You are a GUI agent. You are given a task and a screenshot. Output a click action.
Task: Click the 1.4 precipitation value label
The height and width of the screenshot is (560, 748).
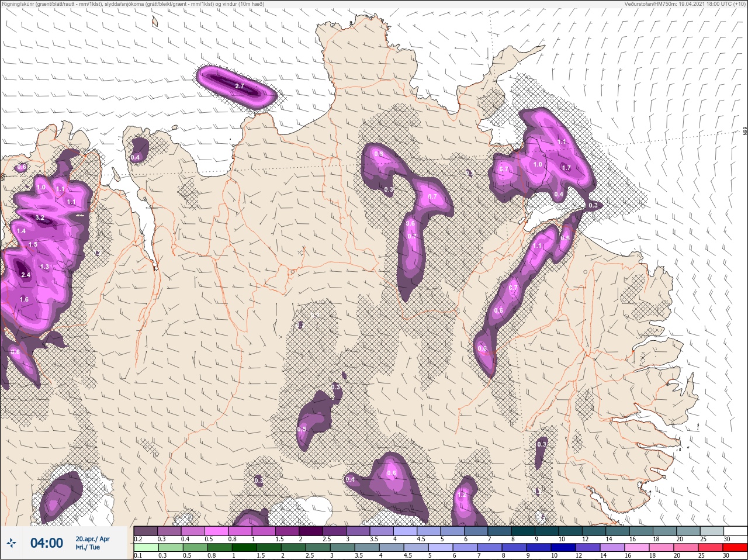pos(22,231)
